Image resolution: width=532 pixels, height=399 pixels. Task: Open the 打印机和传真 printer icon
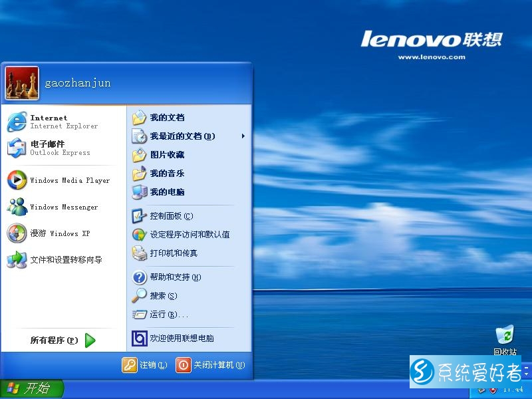139,253
